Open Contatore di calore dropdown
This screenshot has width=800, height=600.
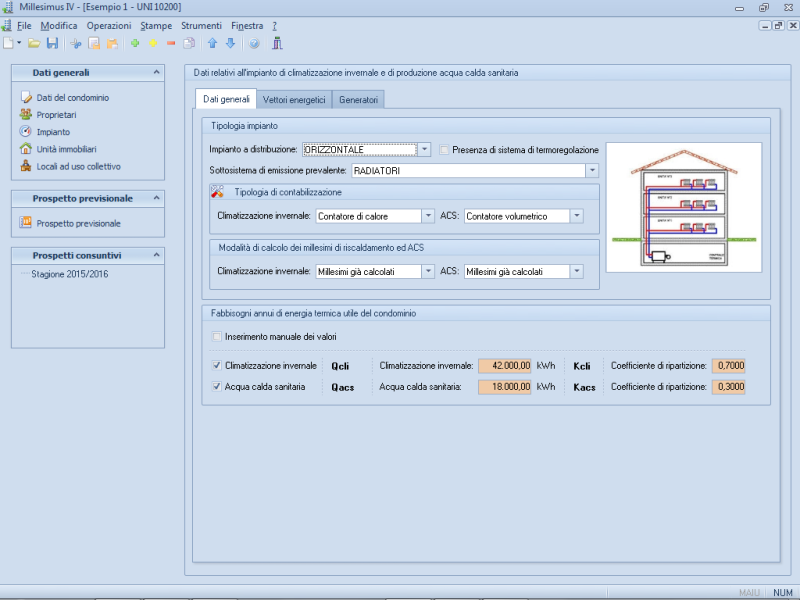pos(428,216)
